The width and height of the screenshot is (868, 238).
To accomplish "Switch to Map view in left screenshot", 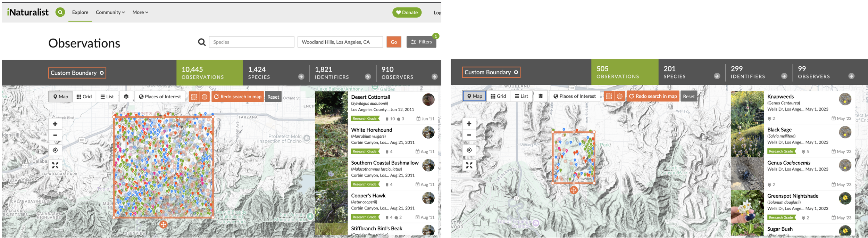I will (60, 97).
